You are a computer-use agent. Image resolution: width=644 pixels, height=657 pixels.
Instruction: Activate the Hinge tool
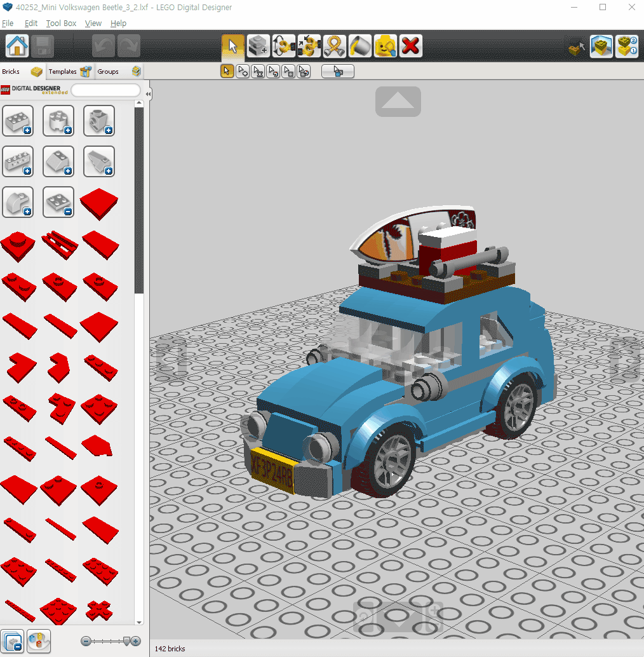284,46
